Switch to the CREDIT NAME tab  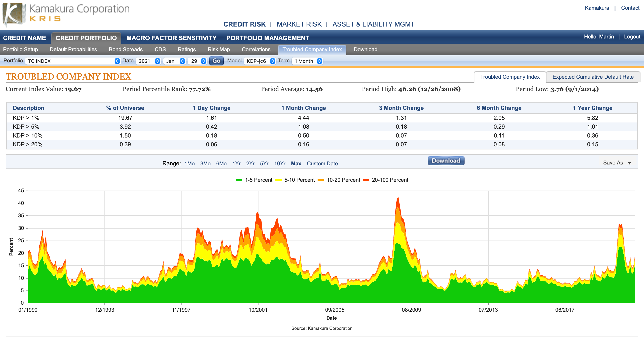pos(25,38)
